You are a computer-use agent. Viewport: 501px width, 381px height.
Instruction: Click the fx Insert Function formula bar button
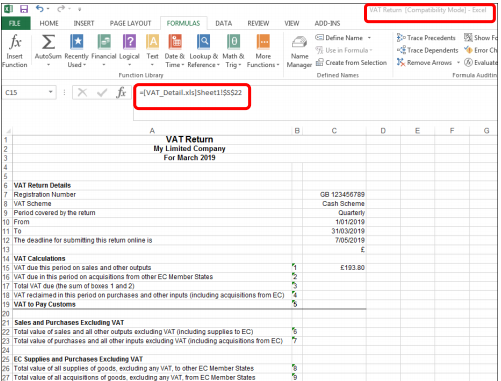click(121, 92)
